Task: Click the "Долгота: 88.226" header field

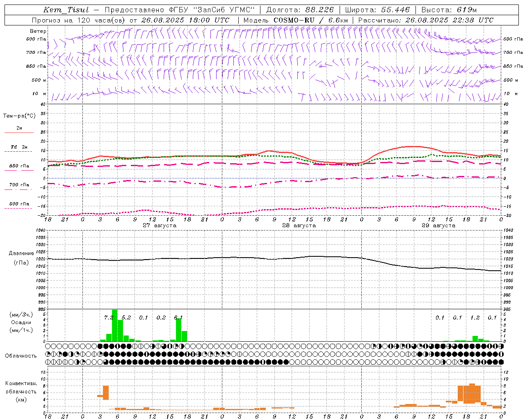Action: tap(300, 10)
